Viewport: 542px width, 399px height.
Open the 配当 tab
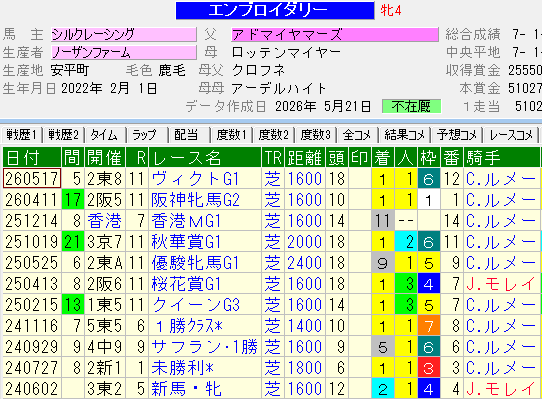point(189,135)
